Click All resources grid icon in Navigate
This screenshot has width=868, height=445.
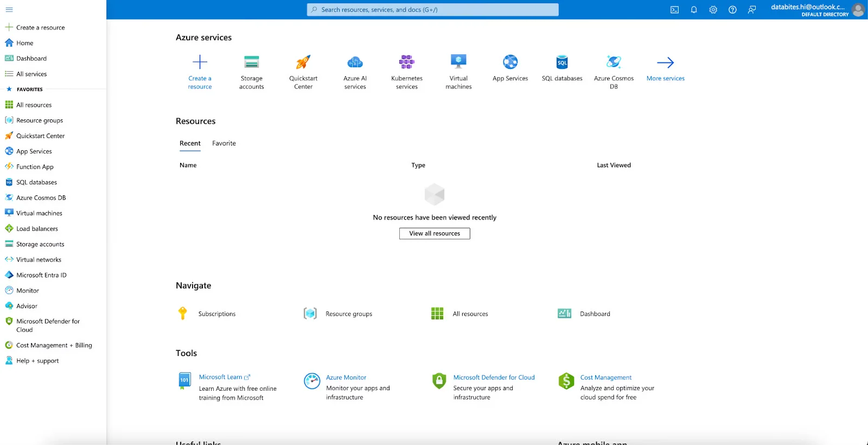[437, 314]
